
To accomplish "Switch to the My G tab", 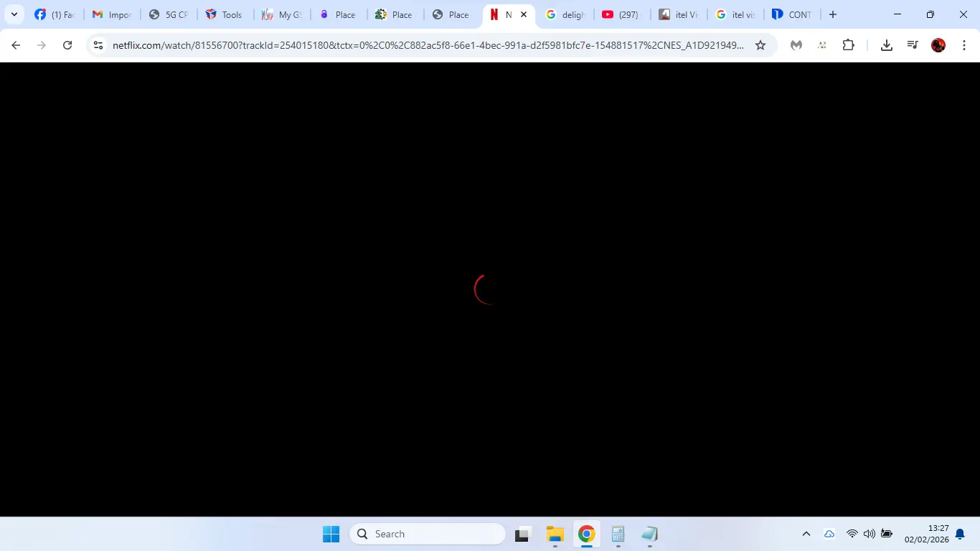I will (x=282, y=14).
